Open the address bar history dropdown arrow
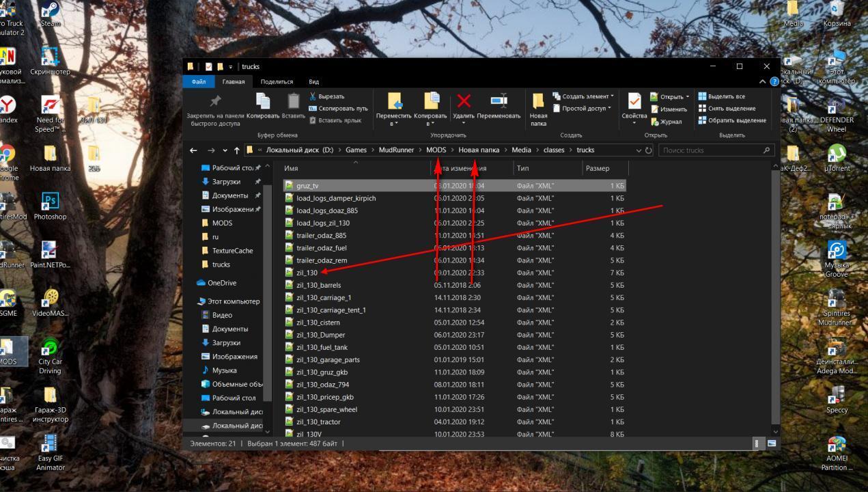The height and width of the screenshot is (492, 868). [x=639, y=150]
